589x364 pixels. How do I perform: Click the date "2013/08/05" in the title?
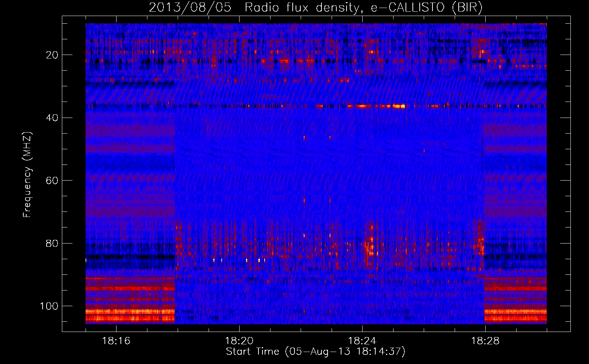coord(190,8)
